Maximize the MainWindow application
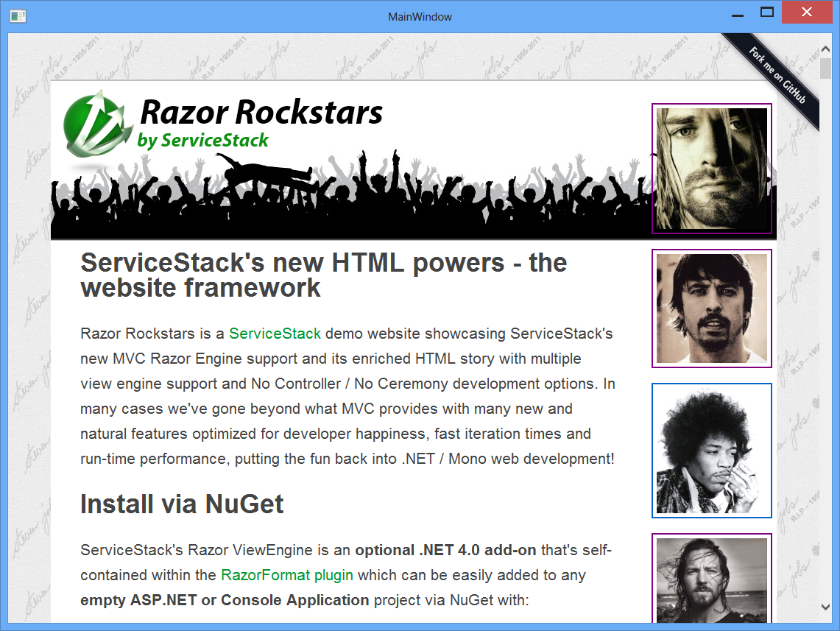The height and width of the screenshot is (631, 840). tap(766, 13)
